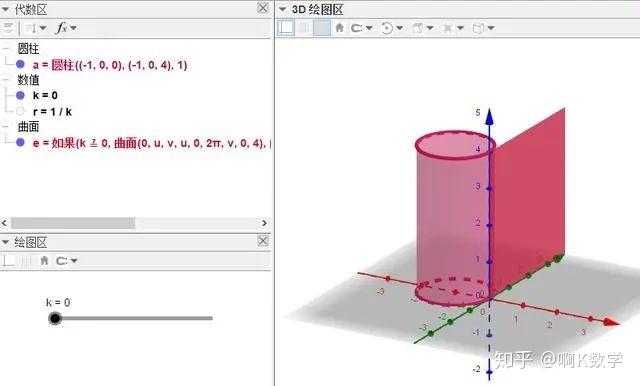This screenshot has width=640, height=386.
Task: Open the clipping box dropdown arrow
Action: (460, 28)
